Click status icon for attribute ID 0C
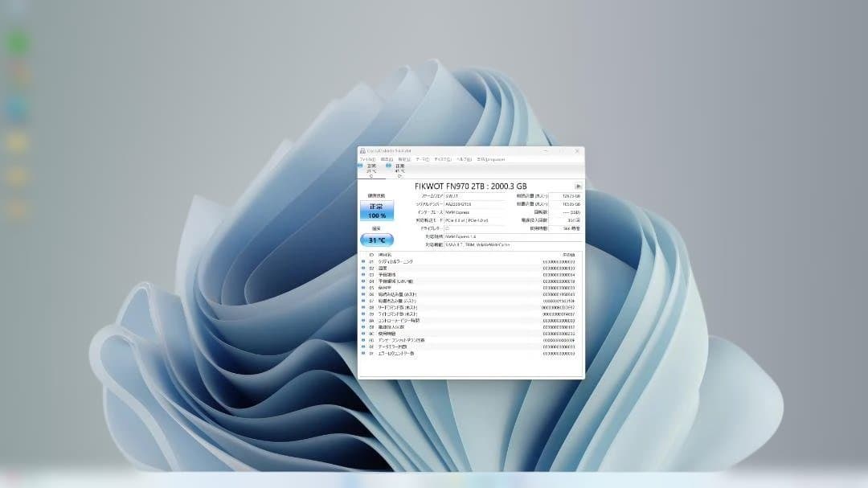The height and width of the screenshot is (488, 868). (363, 333)
